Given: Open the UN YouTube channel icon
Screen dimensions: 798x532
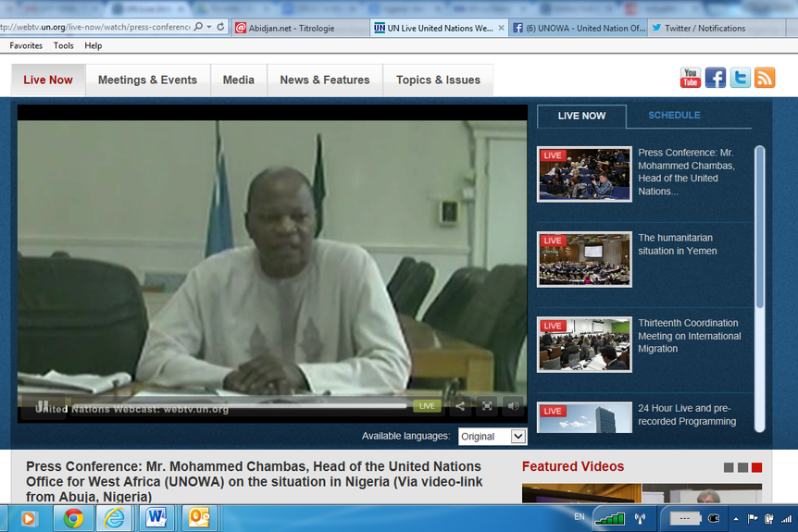Looking at the screenshot, I should [691, 78].
